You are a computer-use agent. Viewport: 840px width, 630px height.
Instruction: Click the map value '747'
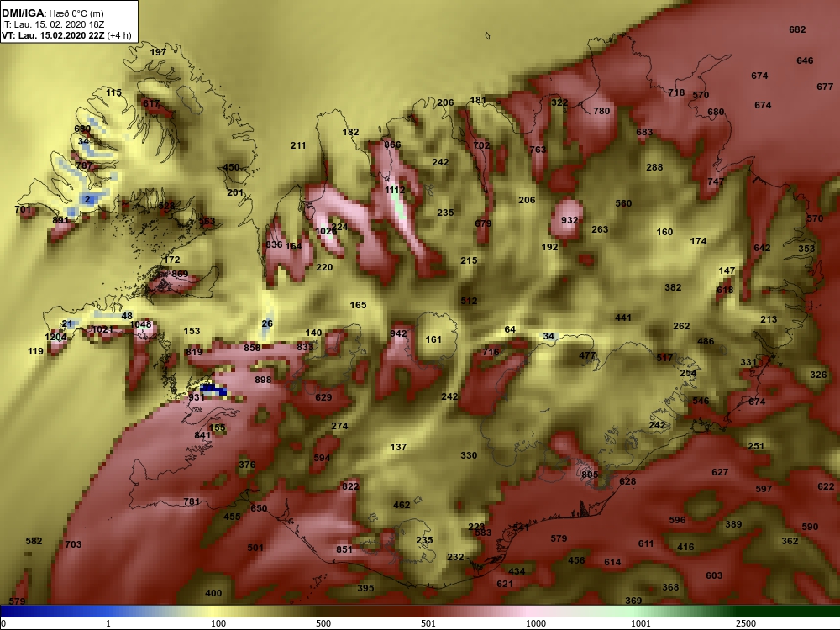pos(716,181)
